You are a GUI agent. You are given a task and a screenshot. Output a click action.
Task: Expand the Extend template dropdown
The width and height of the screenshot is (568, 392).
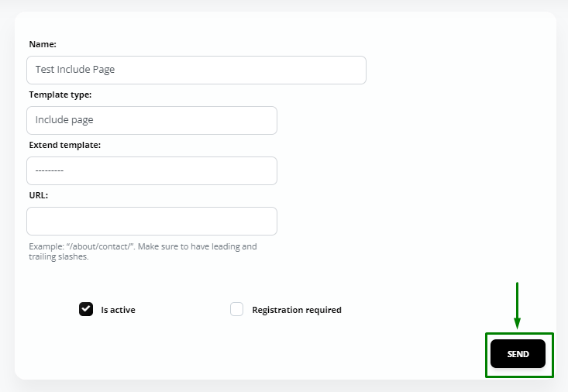click(x=152, y=170)
